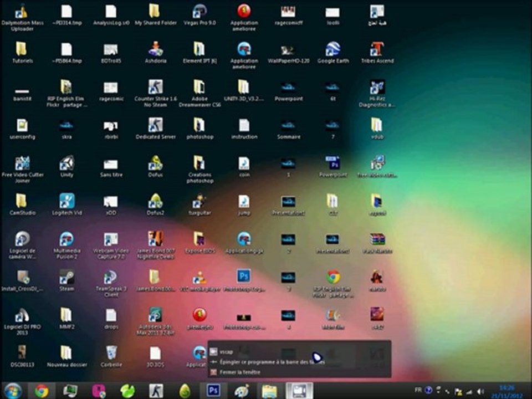
Task: Open the CamStudio folder on desktop
Action: click(x=22, y=201)
